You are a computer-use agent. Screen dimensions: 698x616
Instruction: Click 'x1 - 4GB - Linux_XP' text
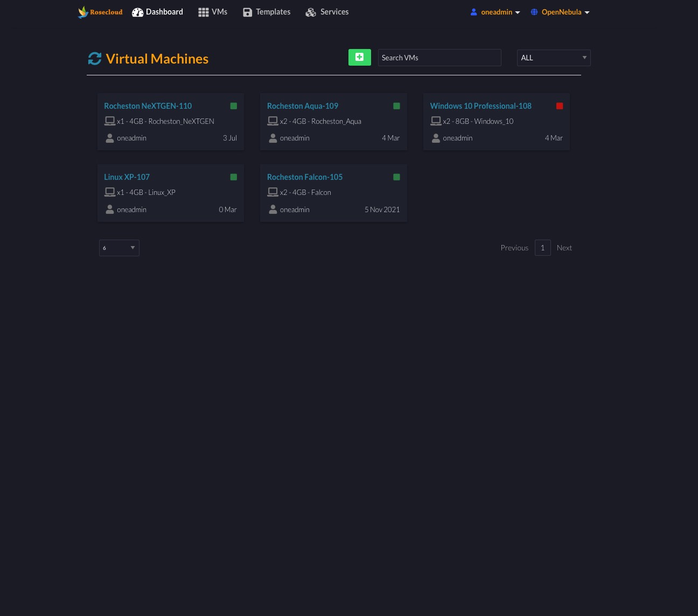(146, 192)
